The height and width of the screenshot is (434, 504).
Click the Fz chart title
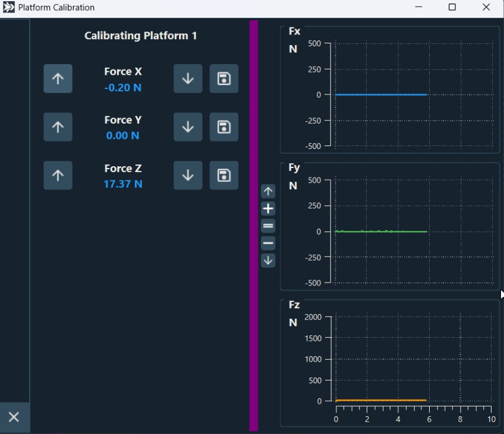coord(294,305)
